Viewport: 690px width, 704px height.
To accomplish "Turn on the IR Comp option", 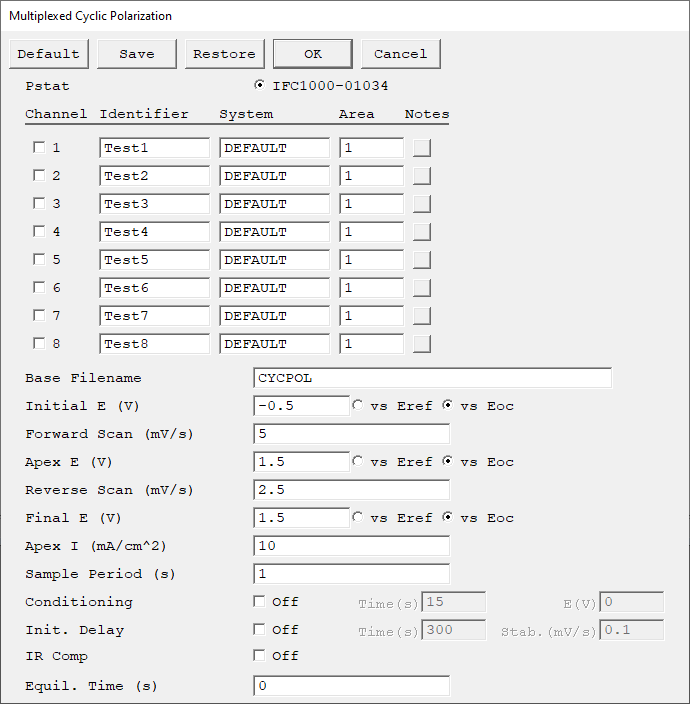I will 259,656.
